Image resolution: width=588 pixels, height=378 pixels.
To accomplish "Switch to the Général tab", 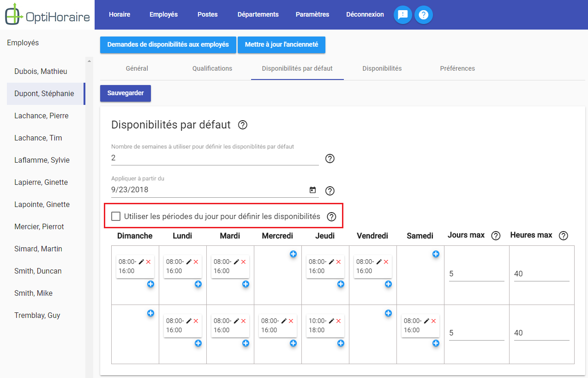I will (137, 68).
